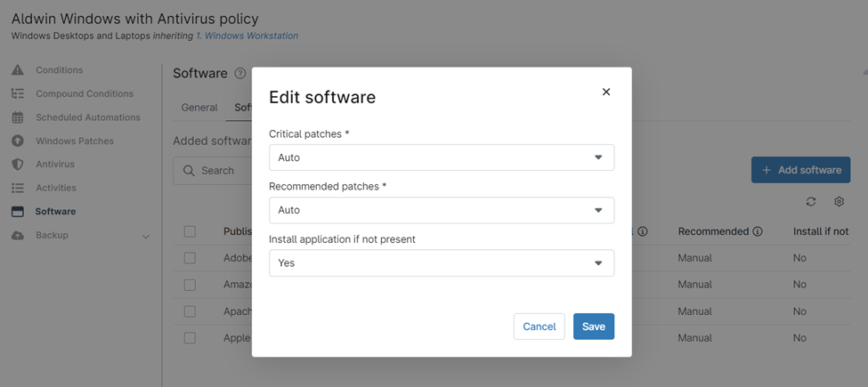Open Install application if not present dropdown
Viewport: 868px width, 387px height.
coord(442,262)
